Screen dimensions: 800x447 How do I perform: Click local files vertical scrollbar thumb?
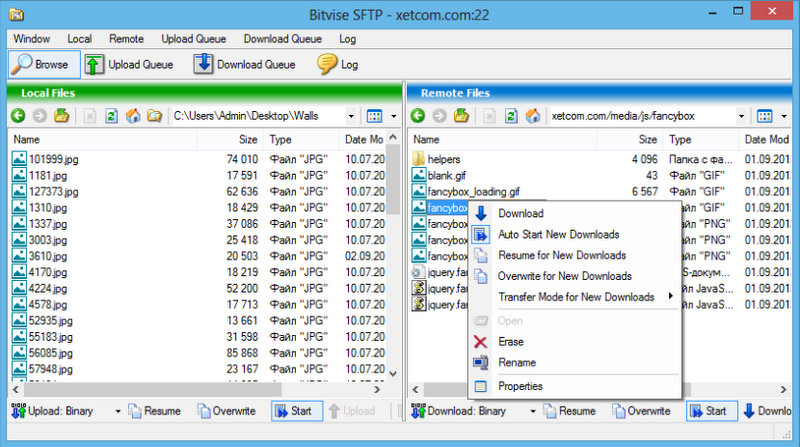(x=393, y=180)
